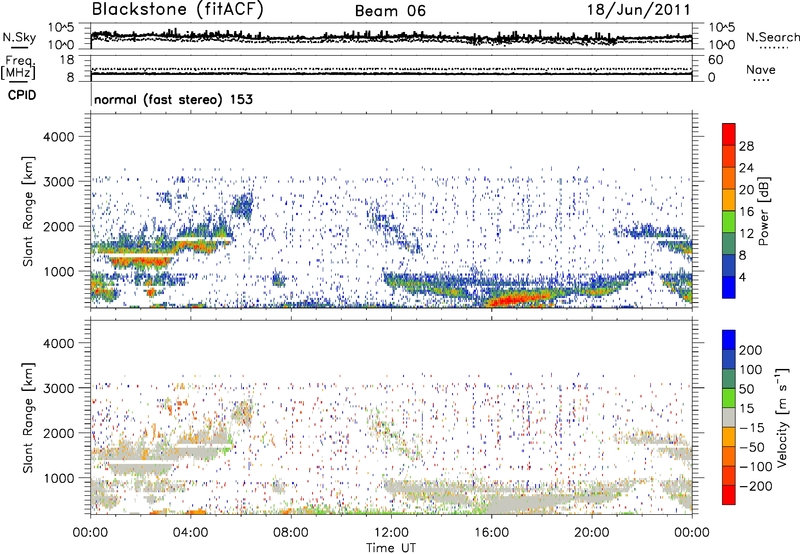Image resolution: width=800 pixels, height=554 pixels.
Task: Click the '200' velocity color bar value
Action: pos(750,350)
